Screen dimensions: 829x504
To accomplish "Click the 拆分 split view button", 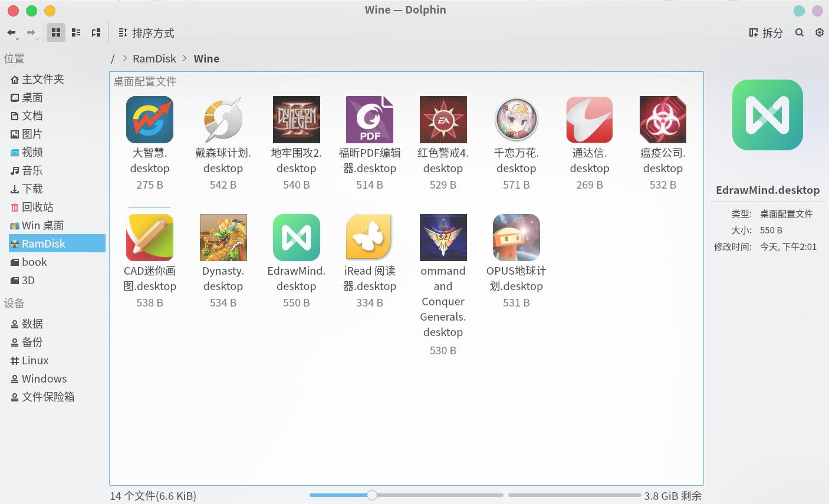I will point(766,33).
